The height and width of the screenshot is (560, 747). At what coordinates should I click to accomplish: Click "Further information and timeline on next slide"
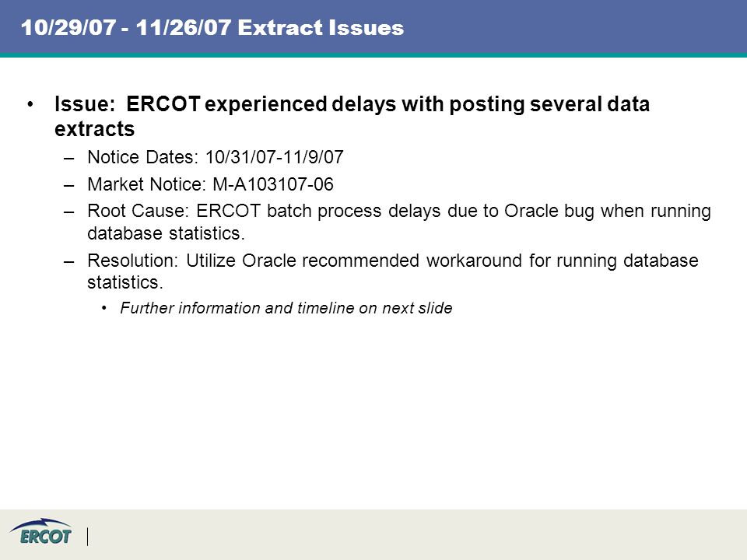point(286,308)
